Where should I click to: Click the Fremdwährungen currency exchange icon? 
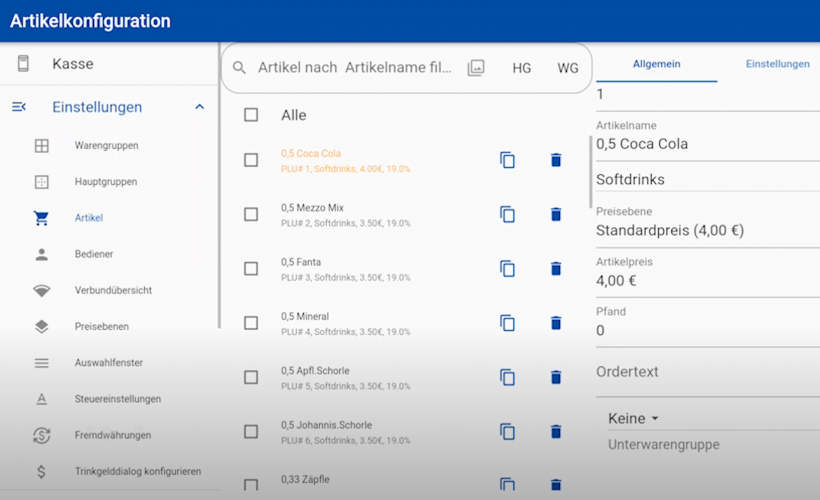click(42, 435)
